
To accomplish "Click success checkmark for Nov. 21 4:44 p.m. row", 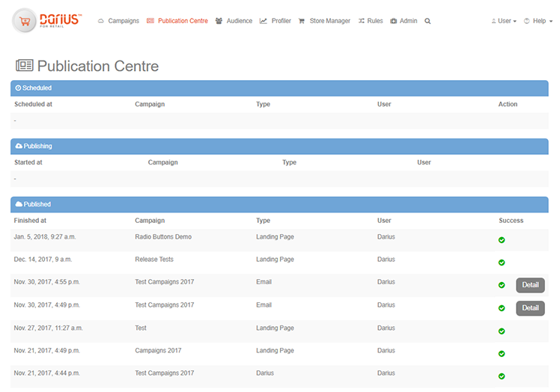I will (x=502, y=376).
